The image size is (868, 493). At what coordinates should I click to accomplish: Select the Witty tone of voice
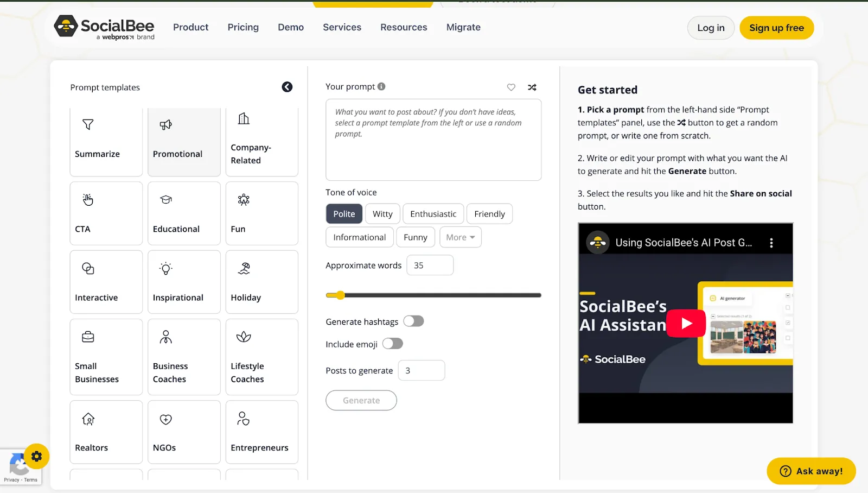click(382, 214)
